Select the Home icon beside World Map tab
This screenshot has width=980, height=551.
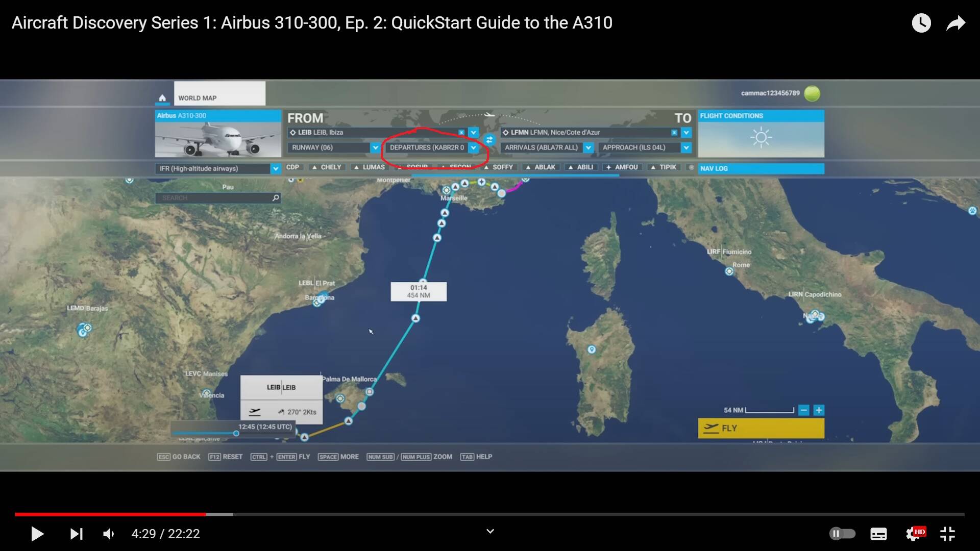[162, 97]
